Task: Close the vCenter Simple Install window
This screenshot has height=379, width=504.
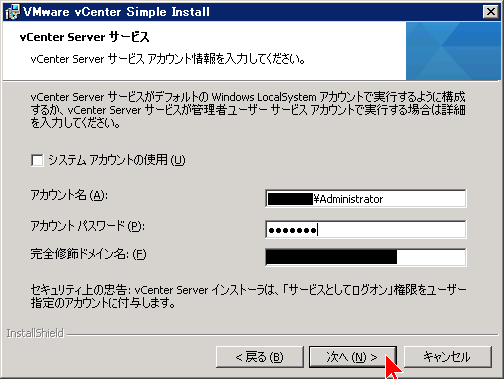Action: pyautogui.click(x=491, y=12)
